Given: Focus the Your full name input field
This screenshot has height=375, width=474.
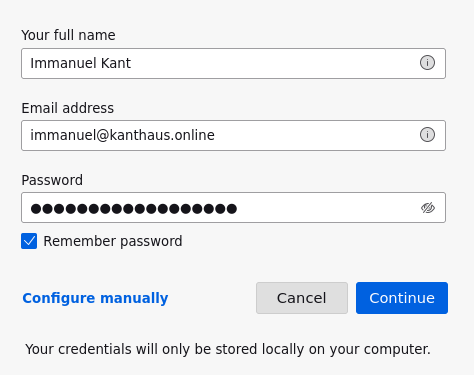Looking at the screenshot, I should 233,63.
